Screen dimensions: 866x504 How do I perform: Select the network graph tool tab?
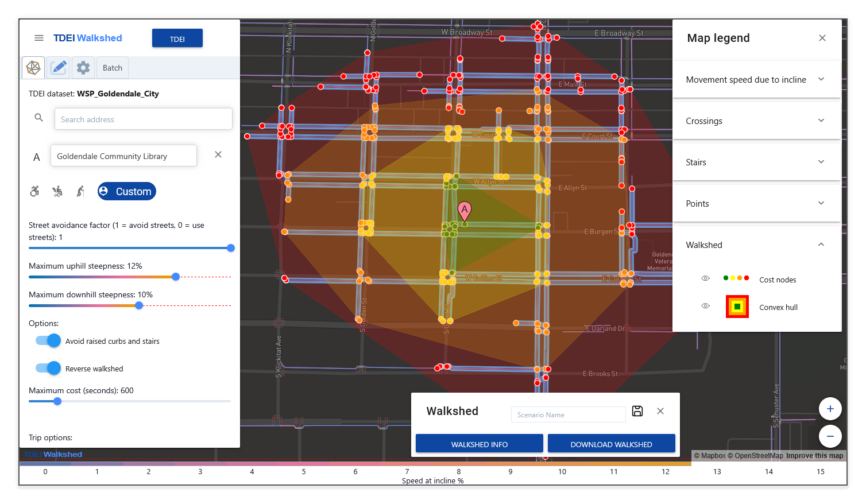[x=33, y=67]
